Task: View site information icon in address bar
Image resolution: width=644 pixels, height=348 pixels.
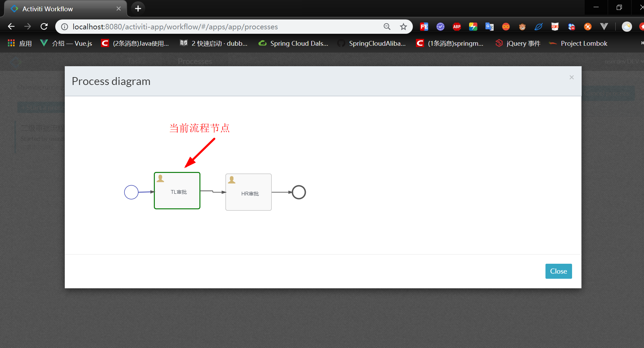Action: [64, 27]
